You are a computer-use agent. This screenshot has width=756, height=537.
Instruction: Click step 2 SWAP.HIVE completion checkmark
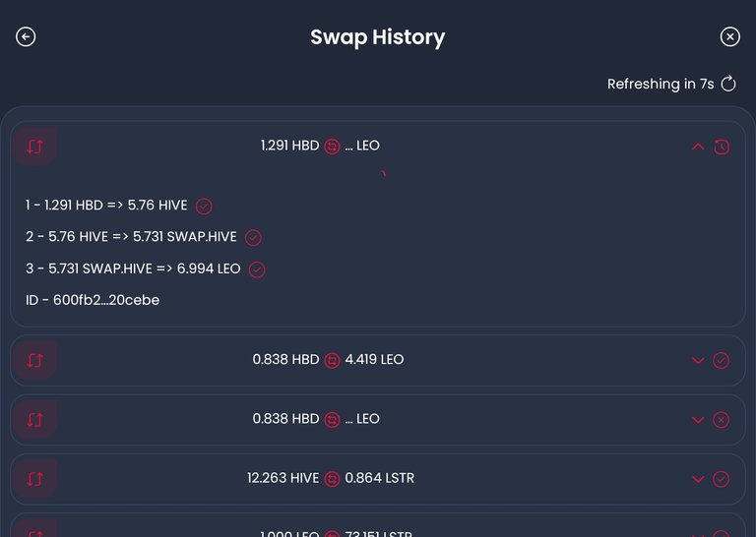(x=253, y=237)
